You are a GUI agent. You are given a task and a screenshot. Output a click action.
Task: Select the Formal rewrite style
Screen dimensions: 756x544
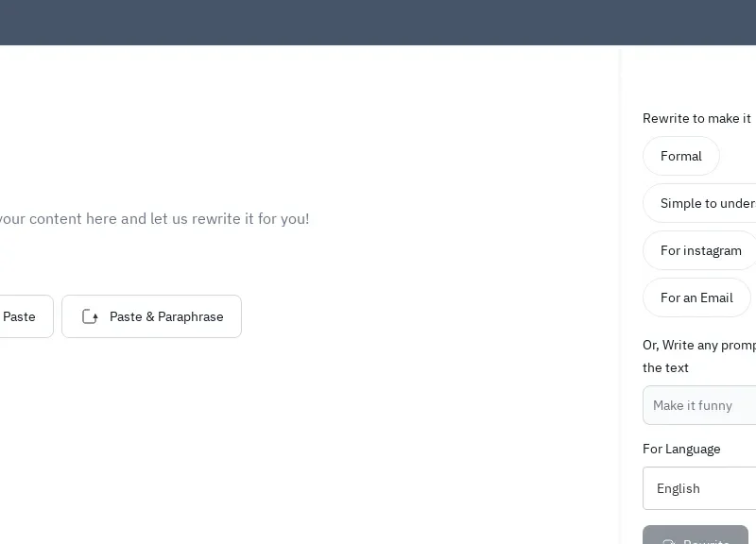[x=681, y=157]
